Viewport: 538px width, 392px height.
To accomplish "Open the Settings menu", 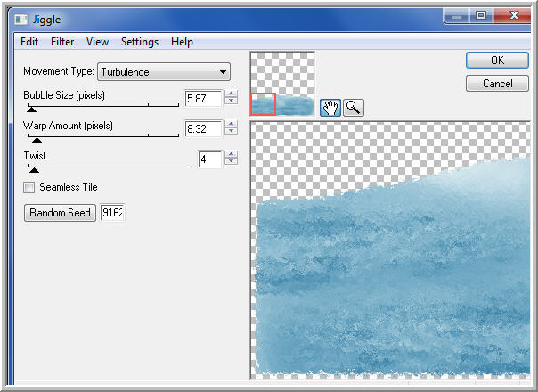I will pyautogui.click(x=140, y=42).
